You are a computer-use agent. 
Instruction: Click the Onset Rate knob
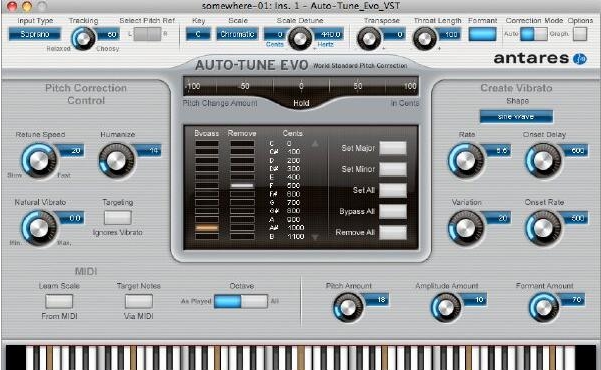click(544, 229)
